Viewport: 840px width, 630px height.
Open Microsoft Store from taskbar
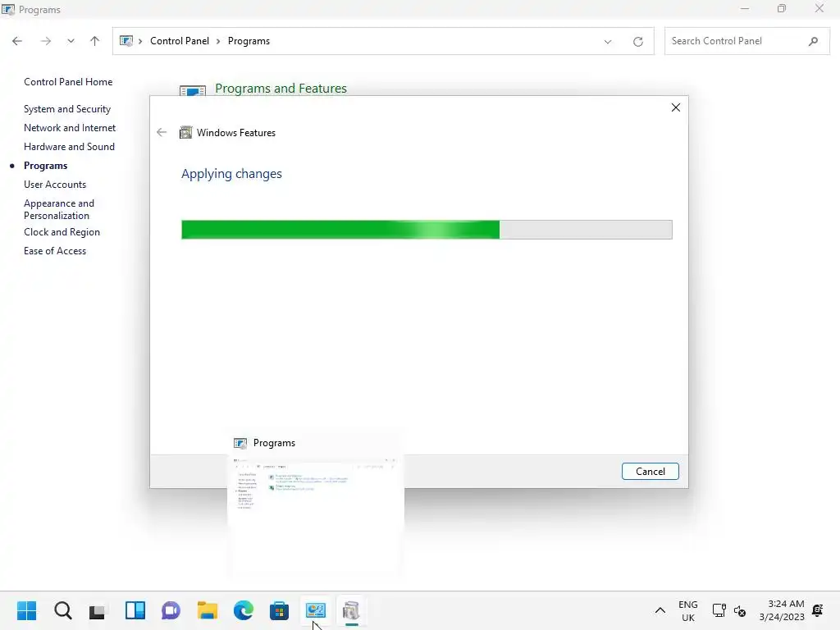279,610
